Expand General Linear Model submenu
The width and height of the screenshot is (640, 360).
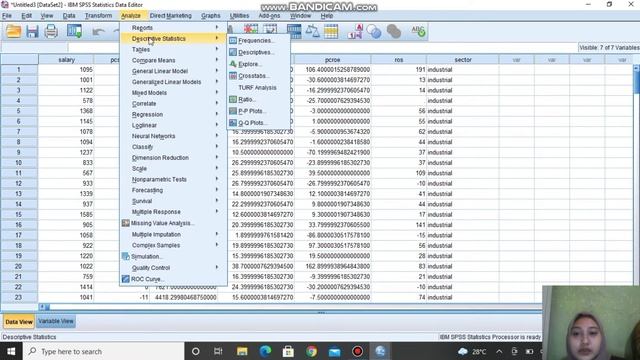pyautogui.click(x=173, y=71)
